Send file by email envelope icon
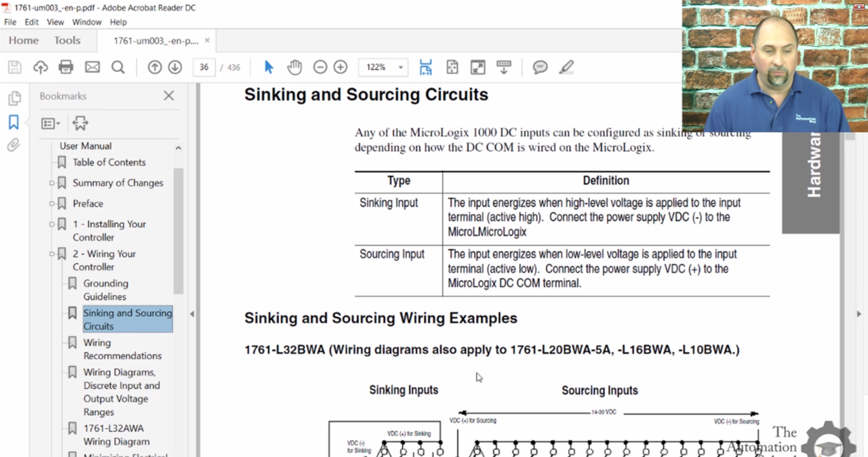Screen dimensions: 868x457 coord(92,67)
